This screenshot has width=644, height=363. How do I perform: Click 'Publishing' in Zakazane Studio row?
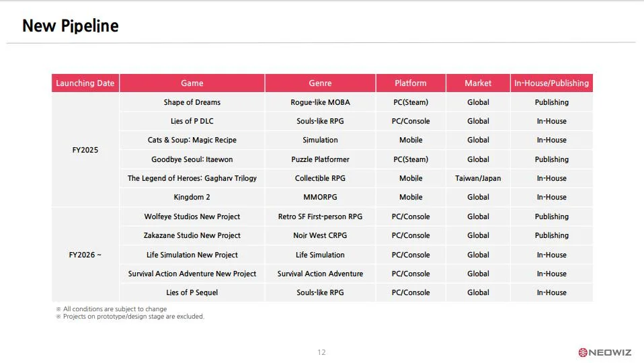551,235
